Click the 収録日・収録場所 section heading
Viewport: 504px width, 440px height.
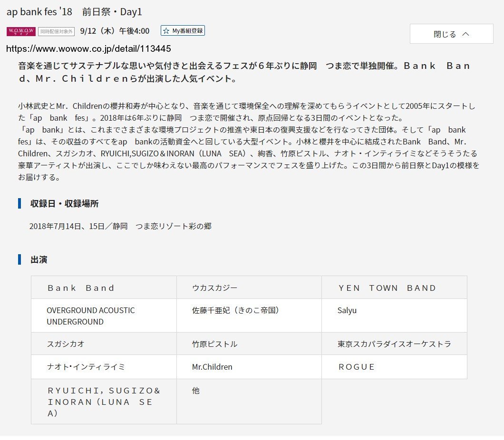(64, 203)
